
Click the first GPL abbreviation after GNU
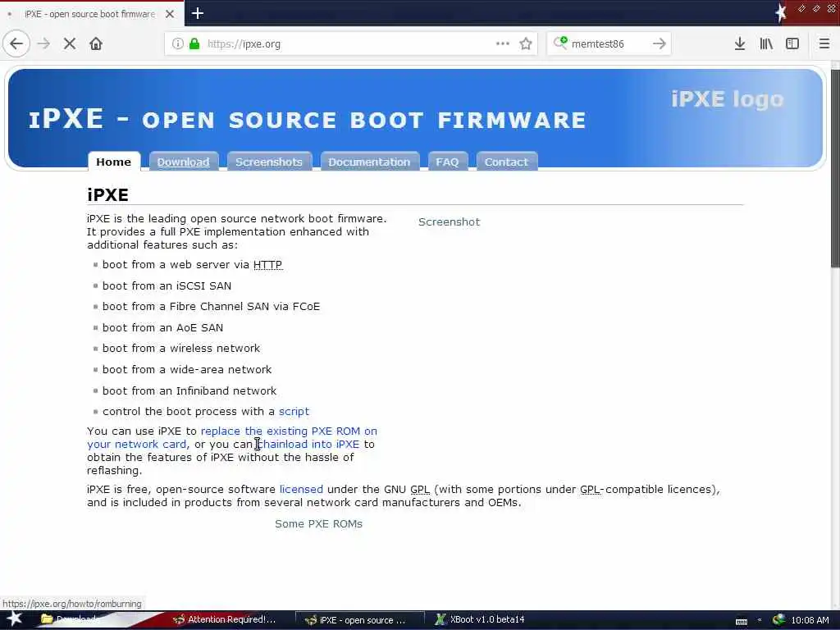pos(420,490)
